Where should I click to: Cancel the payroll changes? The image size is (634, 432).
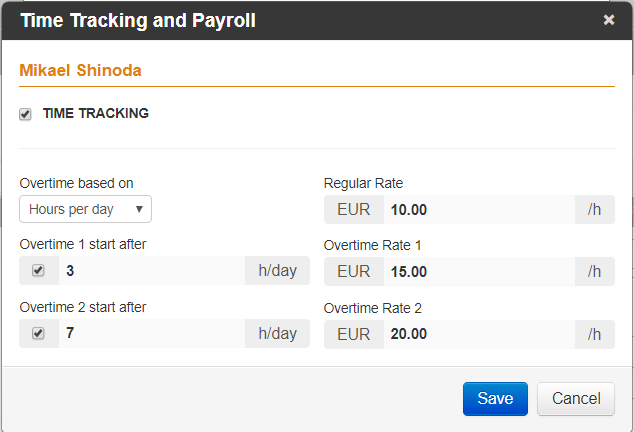pos(576,399)
